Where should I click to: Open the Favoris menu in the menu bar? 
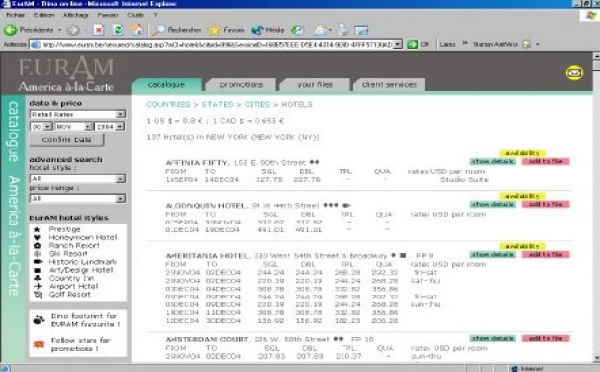click(x=108, y=15)
